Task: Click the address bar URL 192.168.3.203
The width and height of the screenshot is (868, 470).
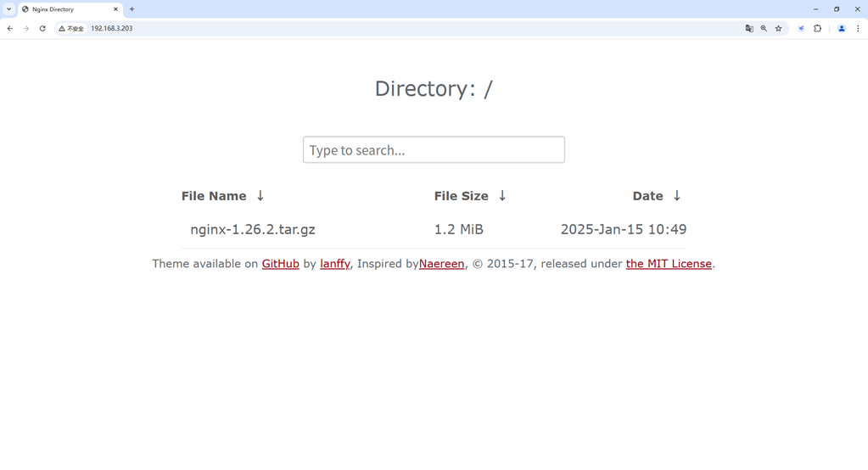Action: tap(111, 28)
